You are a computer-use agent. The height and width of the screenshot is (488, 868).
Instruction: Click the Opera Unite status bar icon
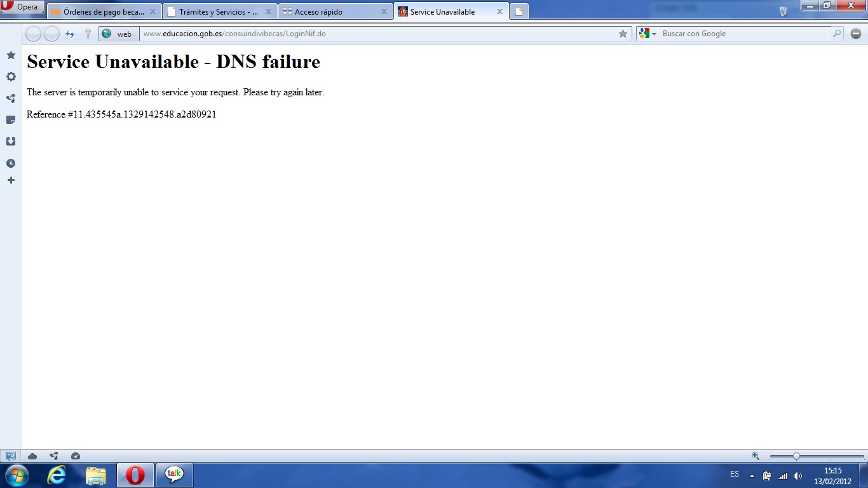click(x=54, y=456)
